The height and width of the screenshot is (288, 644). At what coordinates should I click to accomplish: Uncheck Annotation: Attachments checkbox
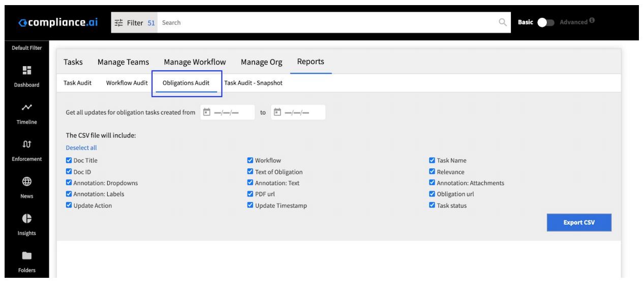(432, 183)
